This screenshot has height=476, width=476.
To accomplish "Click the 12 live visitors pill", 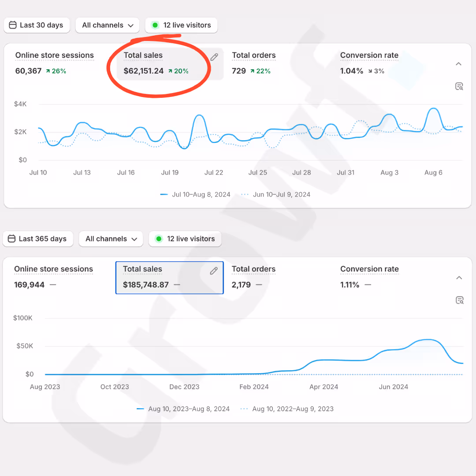I will tap(181, 25).
